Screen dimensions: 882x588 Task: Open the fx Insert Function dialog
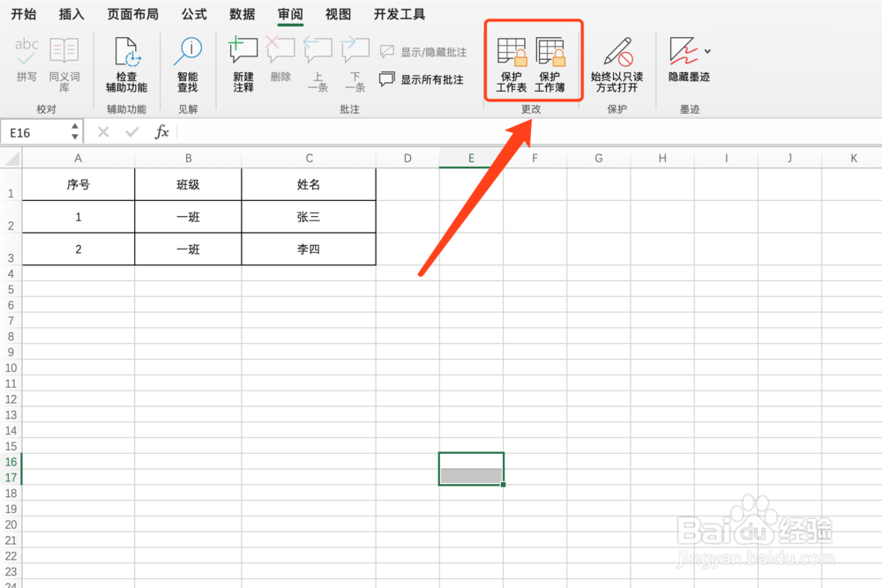[161, 131]
